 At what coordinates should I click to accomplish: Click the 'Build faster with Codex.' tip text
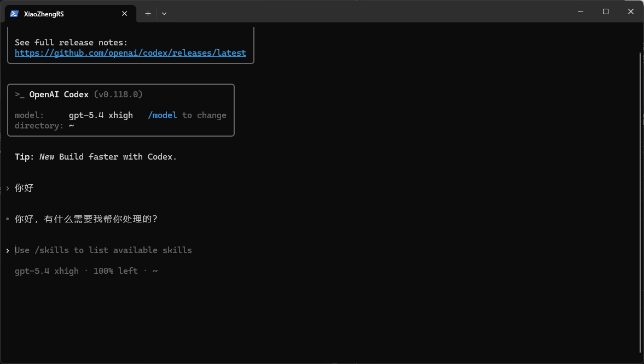pos(118,157)
